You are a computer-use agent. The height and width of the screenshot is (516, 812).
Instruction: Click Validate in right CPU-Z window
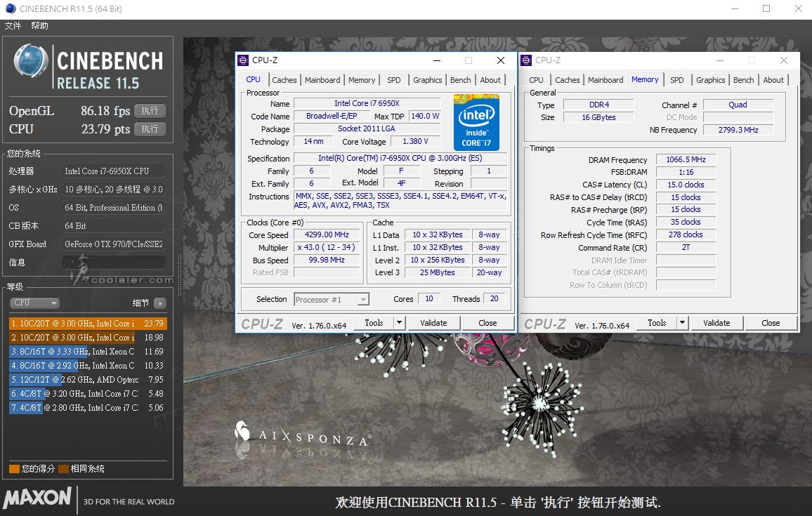click(716, 323)
